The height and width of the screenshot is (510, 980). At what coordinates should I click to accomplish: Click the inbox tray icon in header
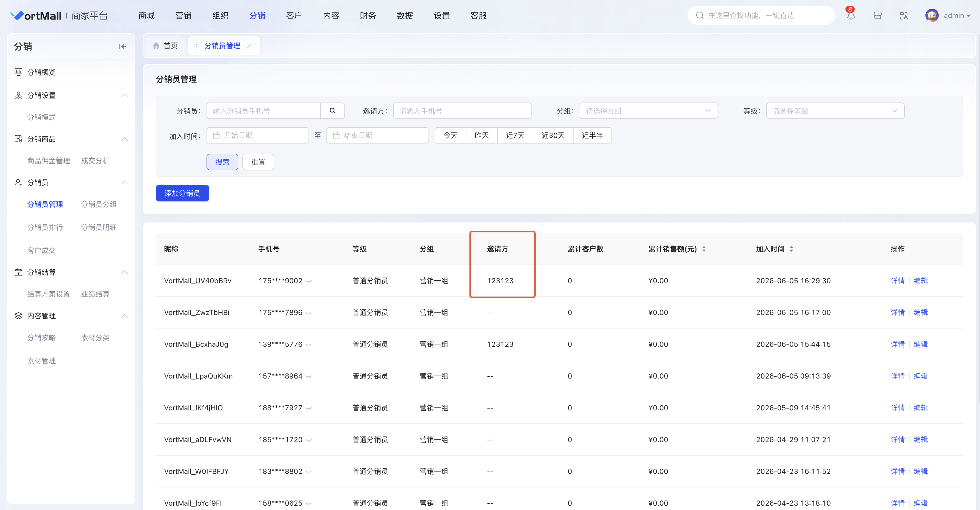(877, 16)
